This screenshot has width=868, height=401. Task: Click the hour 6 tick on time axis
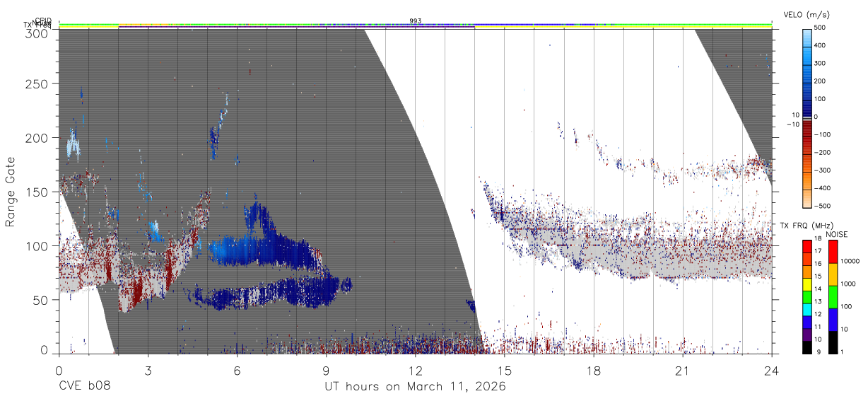pyautogui.click(x=237, y=370)
